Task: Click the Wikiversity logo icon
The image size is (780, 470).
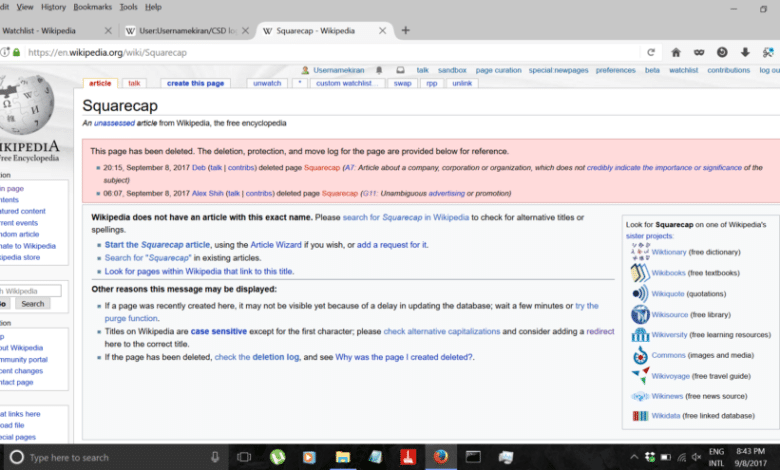Action: (640, 335)
